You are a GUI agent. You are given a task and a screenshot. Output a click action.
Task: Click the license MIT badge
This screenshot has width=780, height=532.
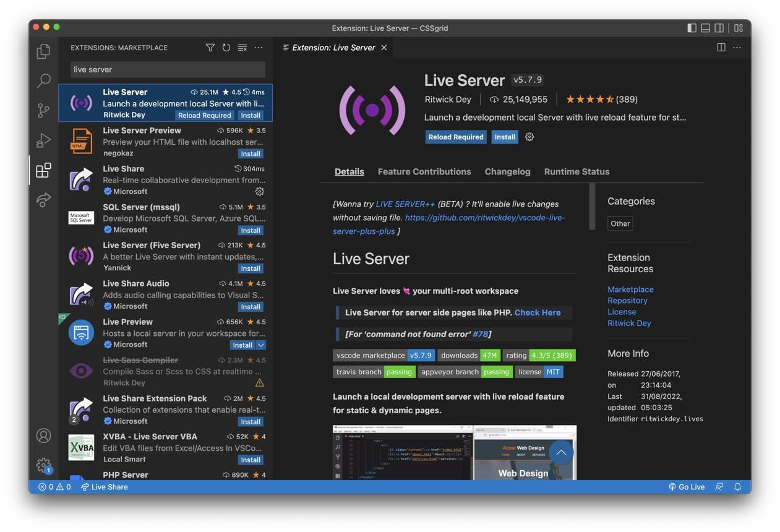coord(539,372)
